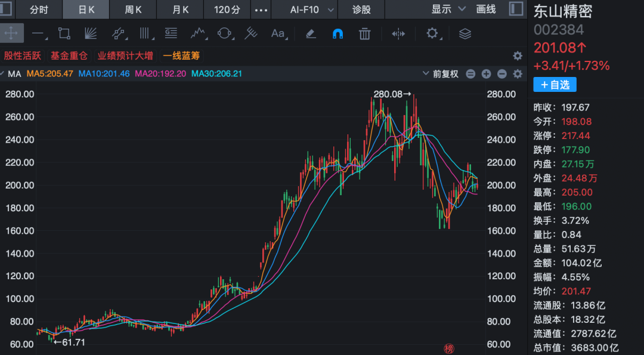
Task: Add stock with +自选 button
Action: (555, 85)
